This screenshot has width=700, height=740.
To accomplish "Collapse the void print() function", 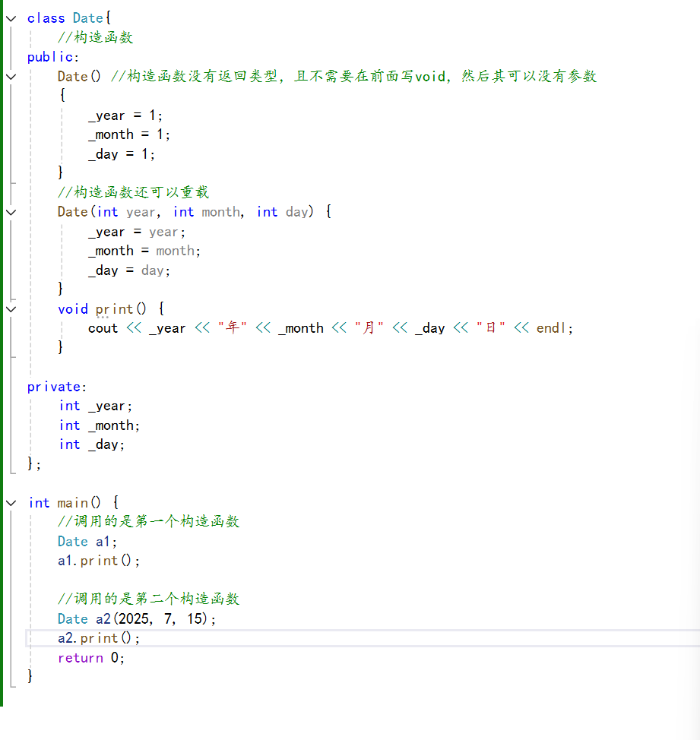I will point(11,309).
